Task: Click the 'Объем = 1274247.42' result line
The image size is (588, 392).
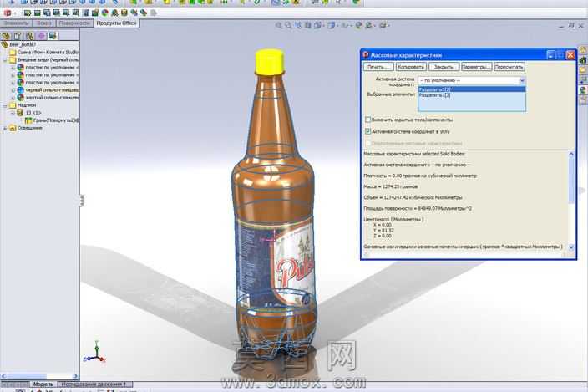Action: [413, 197]
